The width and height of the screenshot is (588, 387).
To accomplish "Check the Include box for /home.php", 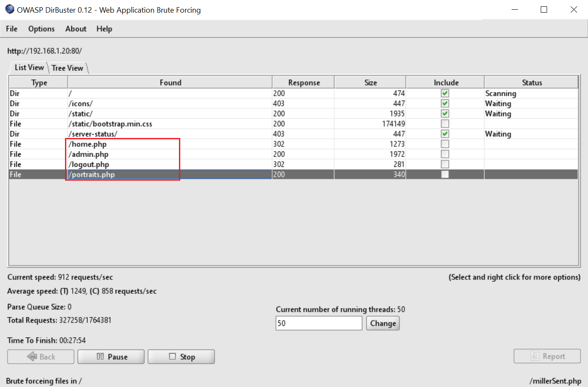I will (445, 144).
